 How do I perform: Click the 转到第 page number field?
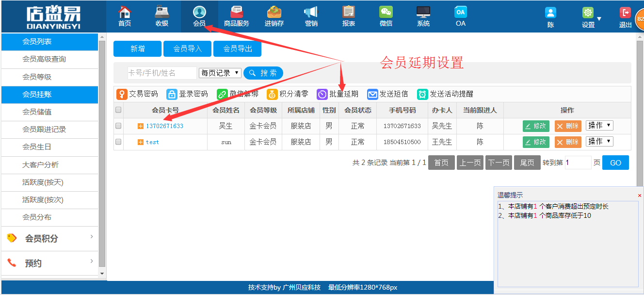pos(578,163)
